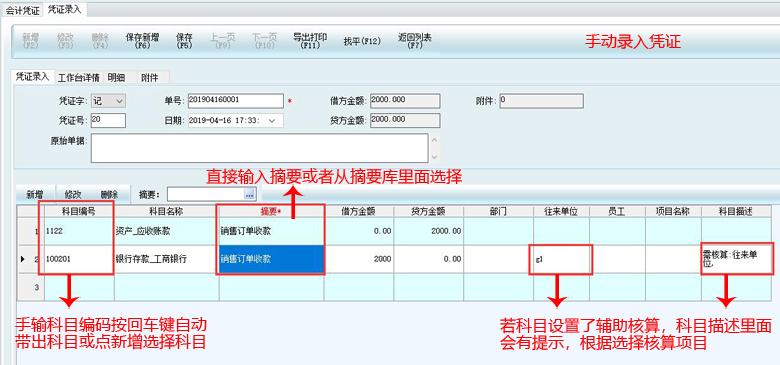Click the 保存新增 (F6) toolbar button
This screenshot has width=780, height=365.
tap(142, 41)
